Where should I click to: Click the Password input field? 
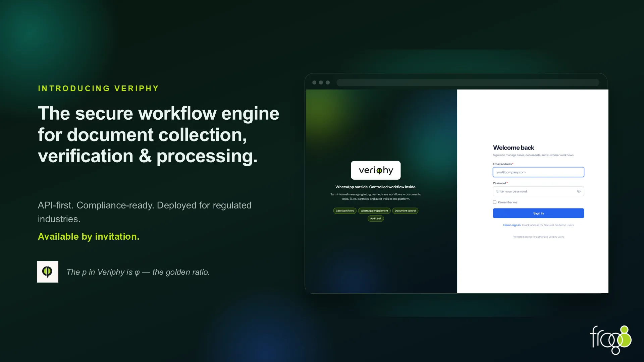pyautogui.click(x=538, y=191)
